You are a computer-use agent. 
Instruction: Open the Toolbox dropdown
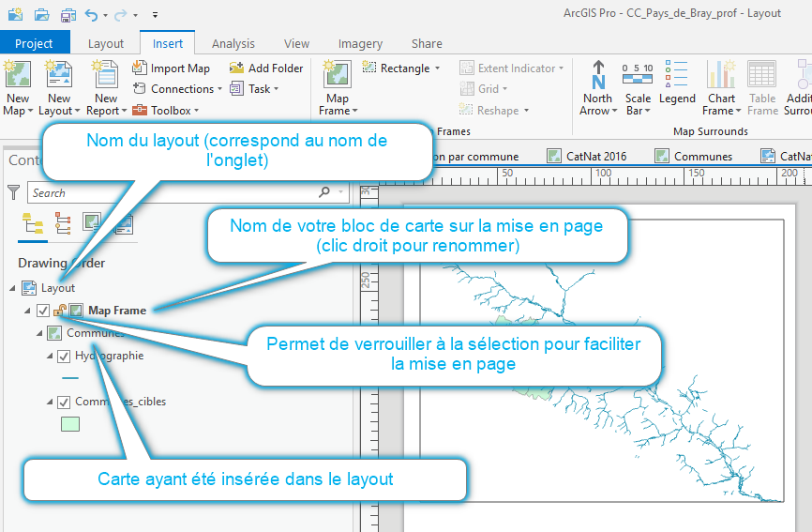pyautogui.click(x=166, y=111)
